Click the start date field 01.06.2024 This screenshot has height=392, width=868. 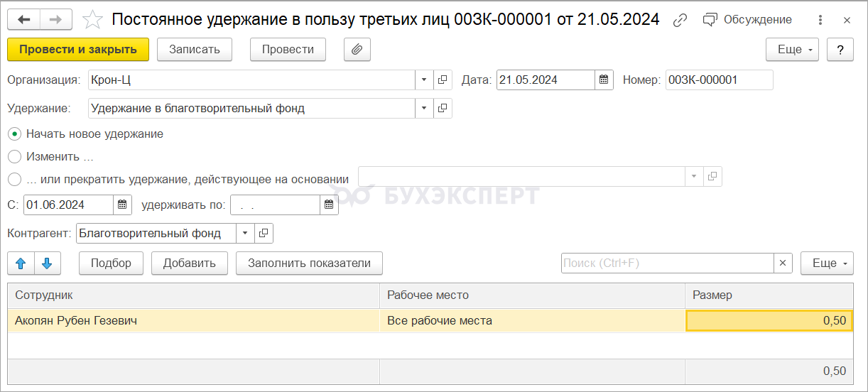point(68,205)
